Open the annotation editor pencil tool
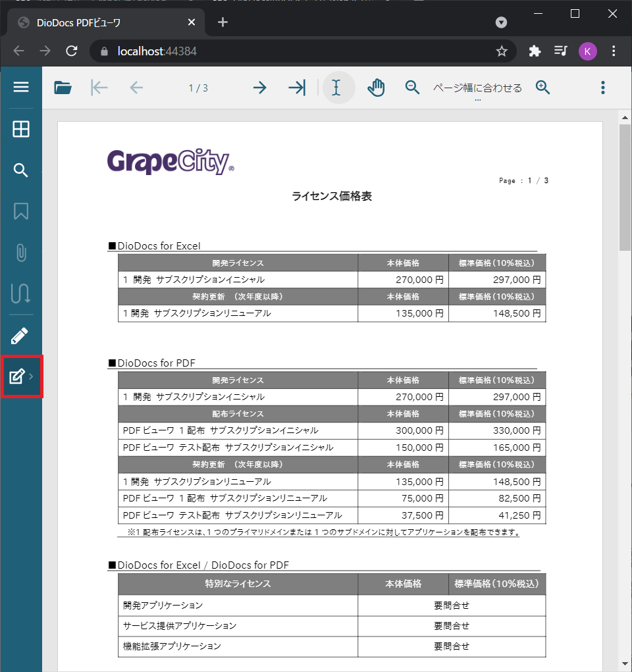The width and height of the screenshot is (632, 672). pos(20,336)
